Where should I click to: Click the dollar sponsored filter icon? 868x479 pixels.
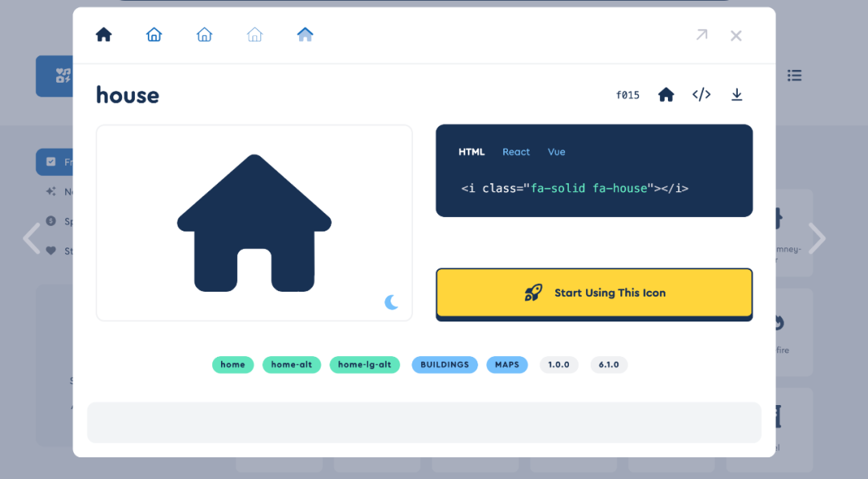pos(51,221)
